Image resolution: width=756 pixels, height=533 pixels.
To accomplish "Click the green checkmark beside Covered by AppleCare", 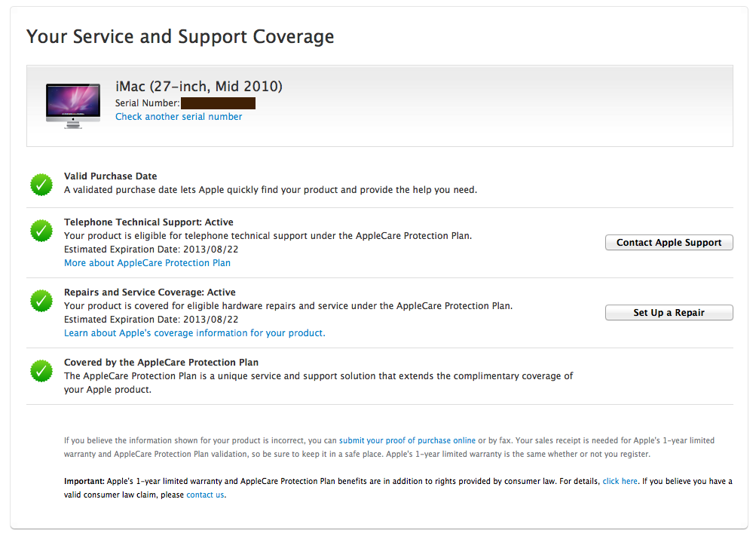I will coord(41,370).
